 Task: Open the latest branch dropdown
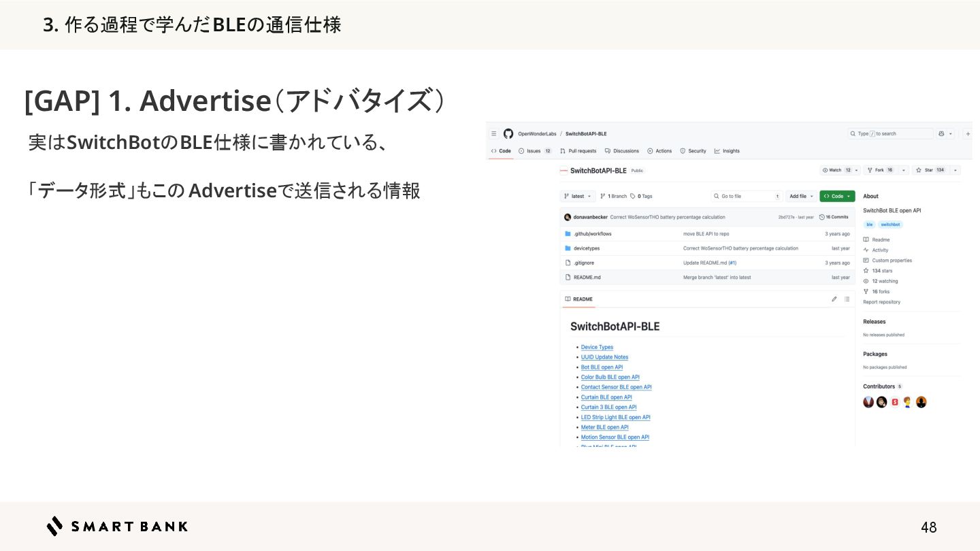(577, 196)
